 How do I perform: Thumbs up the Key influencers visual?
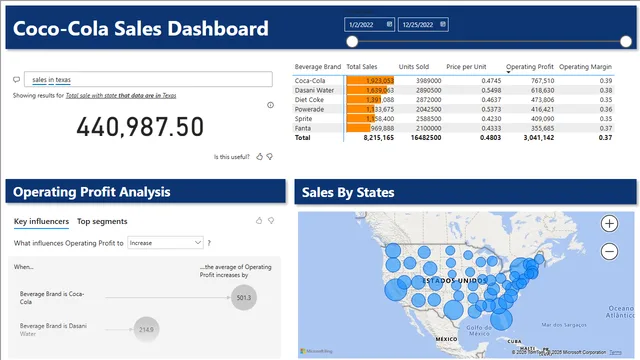[259, 221]
